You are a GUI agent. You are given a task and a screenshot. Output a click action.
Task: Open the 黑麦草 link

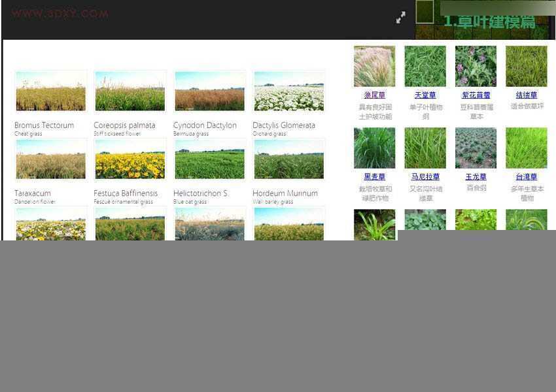pos(374,176)
